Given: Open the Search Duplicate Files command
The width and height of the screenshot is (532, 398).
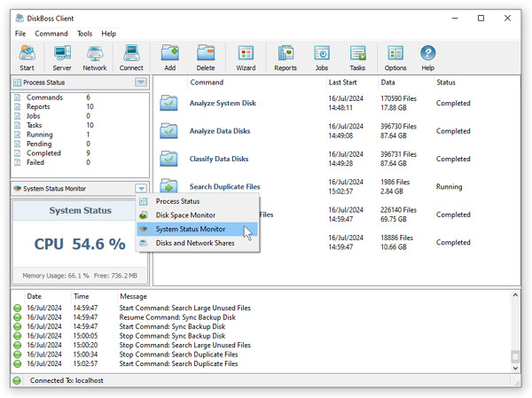Looking at the screenshot, I should (224, 187).
